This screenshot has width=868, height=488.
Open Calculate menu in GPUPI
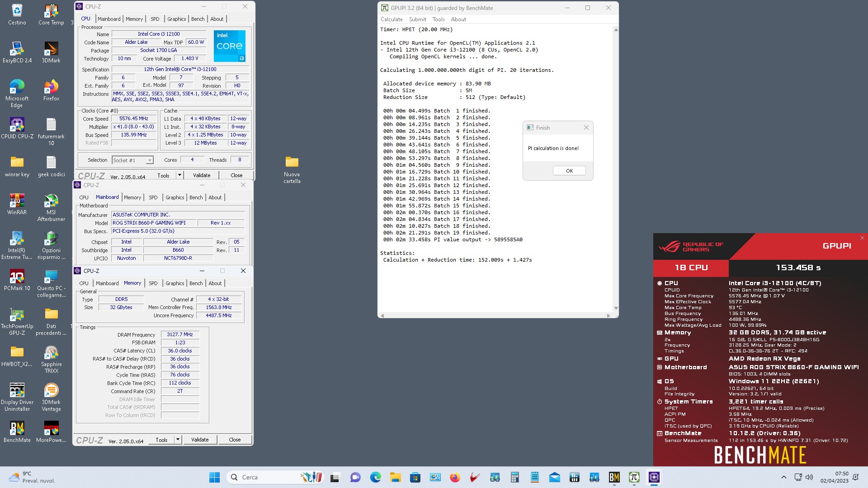pos(392,19)
